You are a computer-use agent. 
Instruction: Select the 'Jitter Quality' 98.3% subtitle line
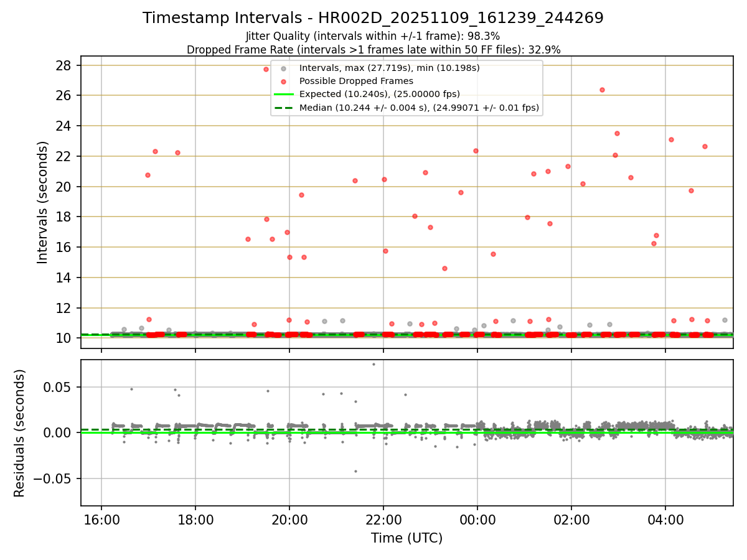click(373, 37)
